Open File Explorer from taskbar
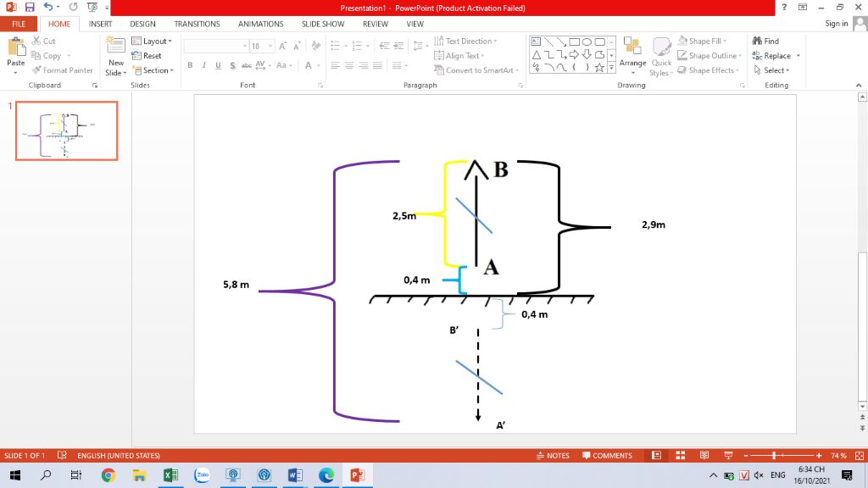The width and height of the screenshot is (868, 488). click(139, 474)
